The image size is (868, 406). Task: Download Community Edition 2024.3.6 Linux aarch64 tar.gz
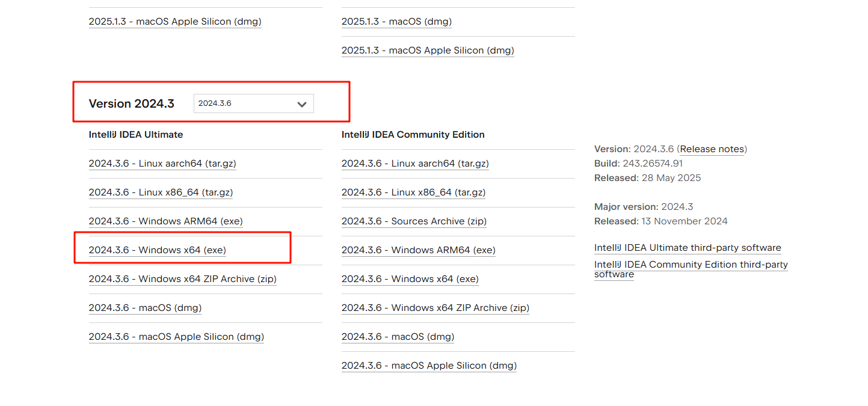click(x=415, y=164)
